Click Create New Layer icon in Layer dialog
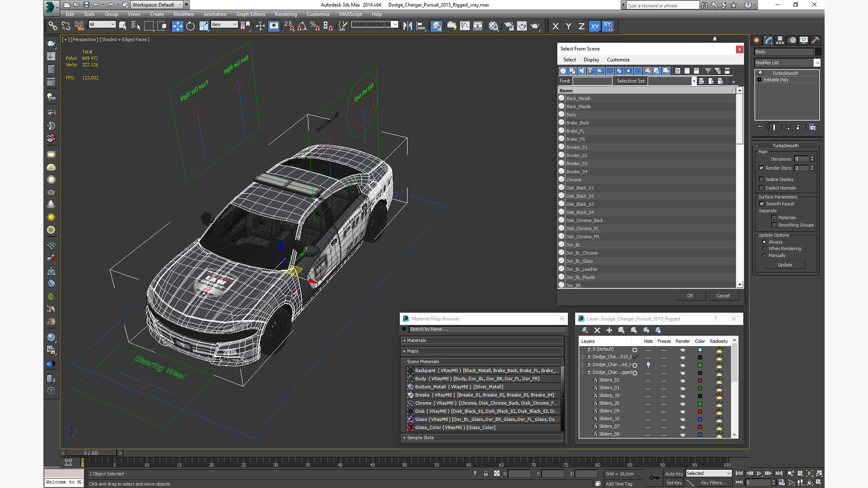 (585, 330)
